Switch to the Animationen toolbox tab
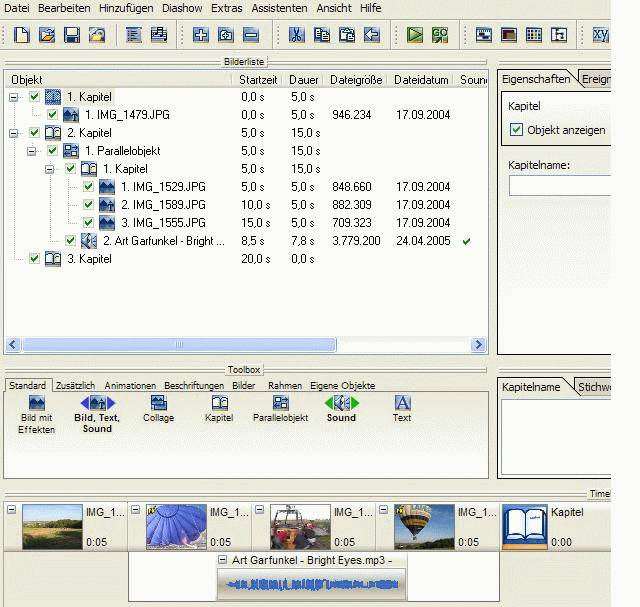The image size is (640, 607). [x=130, y=385]
